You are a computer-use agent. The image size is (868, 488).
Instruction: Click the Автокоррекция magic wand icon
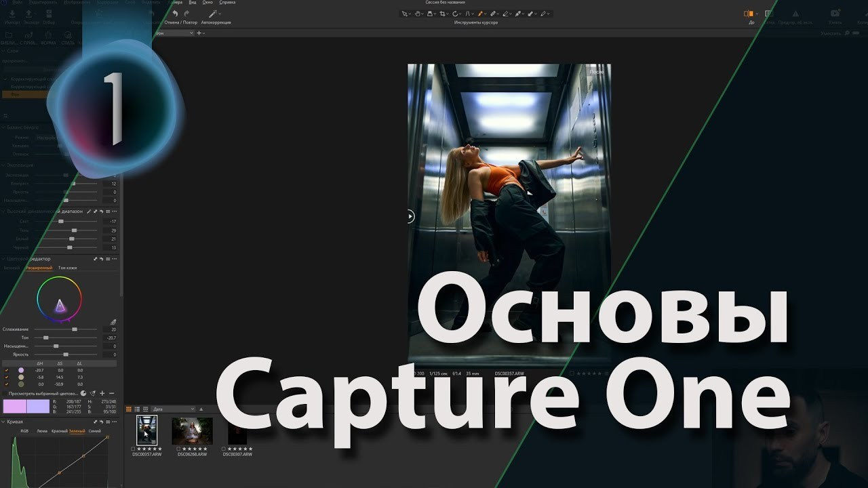coord(212,13)
